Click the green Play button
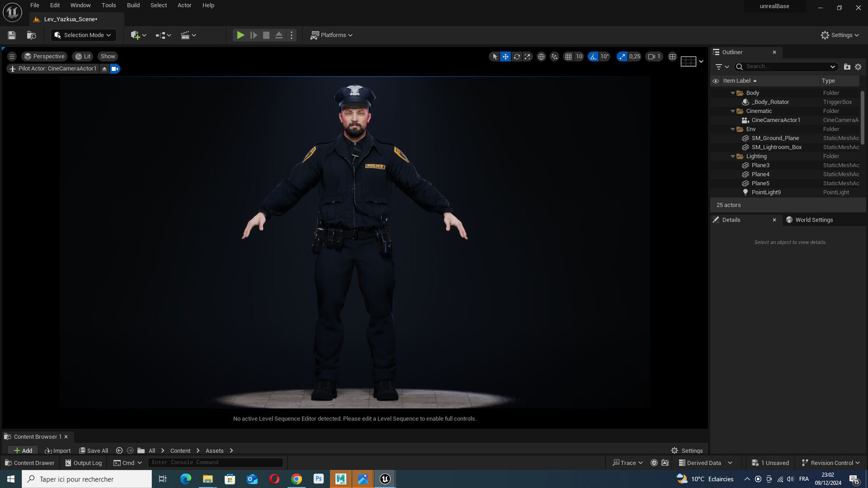 pyautogui.click(x=240, y=35)
